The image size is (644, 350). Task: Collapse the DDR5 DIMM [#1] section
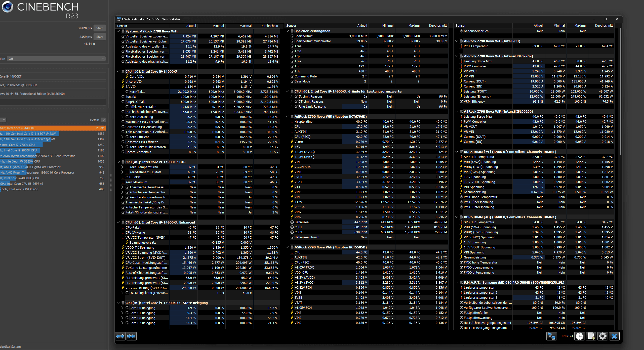pyautogui.click(x=457, y=152)
